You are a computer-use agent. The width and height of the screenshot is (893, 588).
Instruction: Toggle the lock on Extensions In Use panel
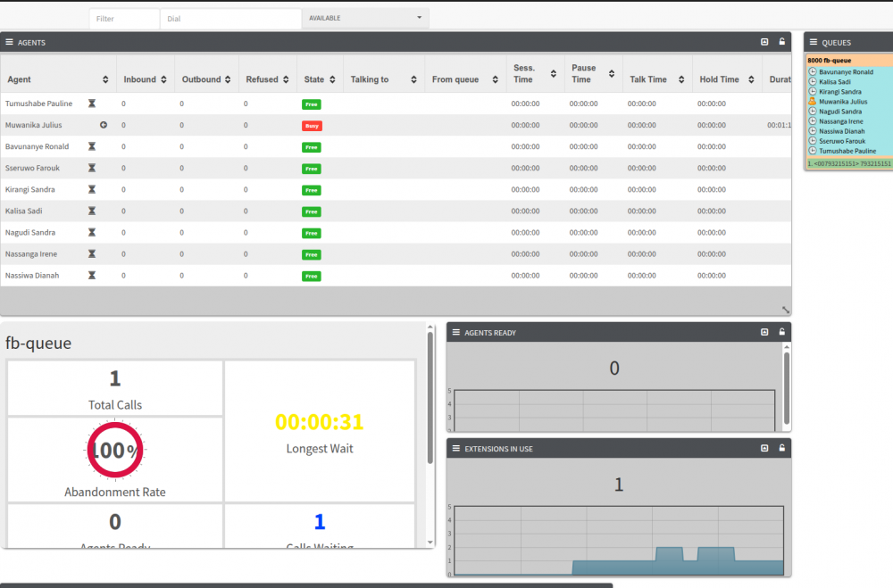(x=782, y=448)
